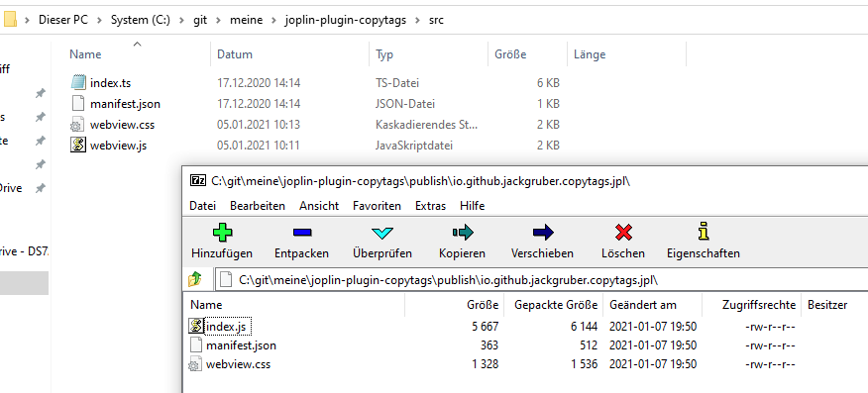Screen dimensions: 868x393
Task: Select manifest.json in the src folder
Action: [x=125, y=103]
